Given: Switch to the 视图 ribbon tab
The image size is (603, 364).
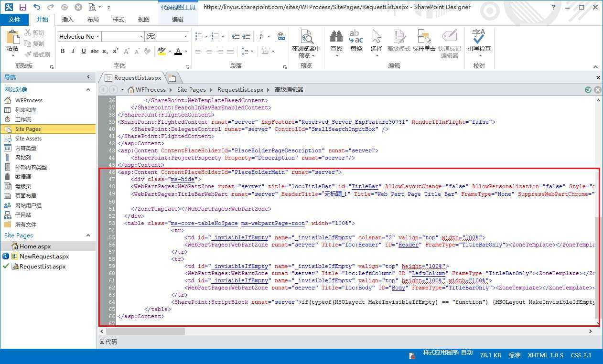Looking at the screenshot, I should 144,20.
